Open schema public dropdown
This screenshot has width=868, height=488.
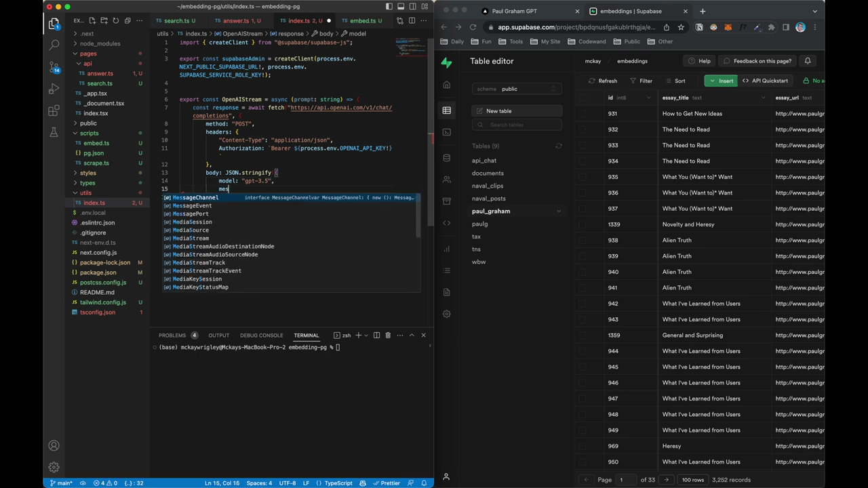click(517, 89)
